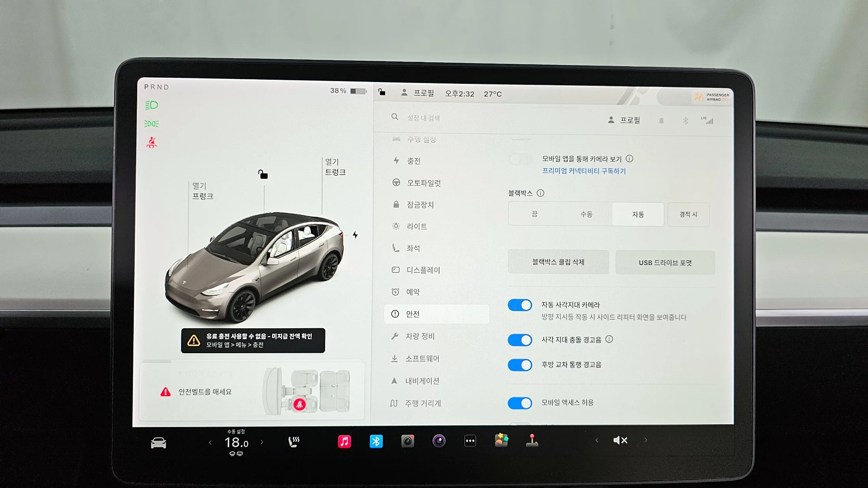Click the 설정 내 검색 search field

pyautogui.click(x=423, y=118)
